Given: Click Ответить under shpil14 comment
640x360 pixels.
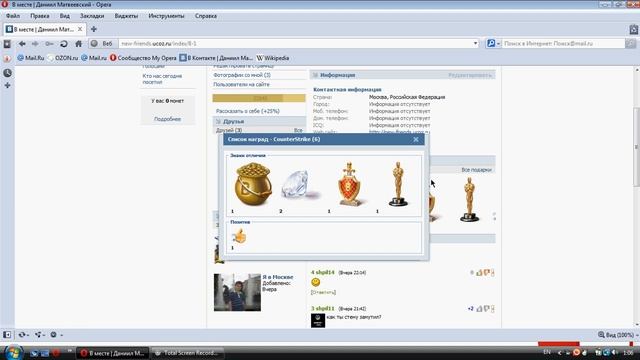Looking at the screenshot, I should coord(323,292).
